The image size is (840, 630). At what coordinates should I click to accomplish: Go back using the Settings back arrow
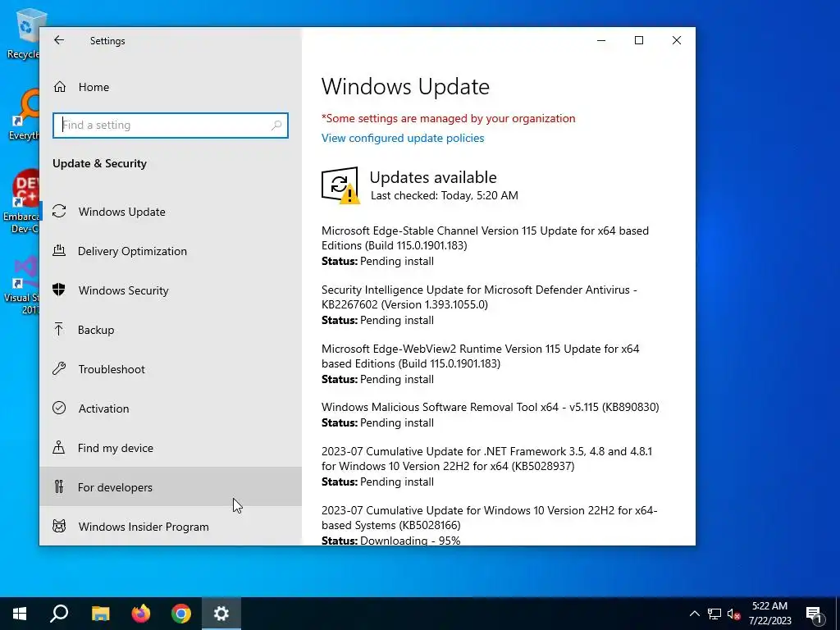[x=59, y=40]
